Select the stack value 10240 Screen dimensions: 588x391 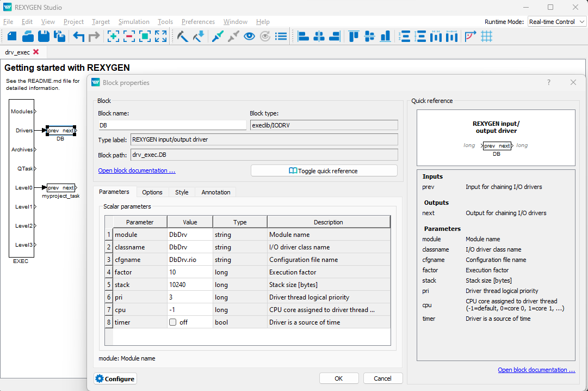190,285
